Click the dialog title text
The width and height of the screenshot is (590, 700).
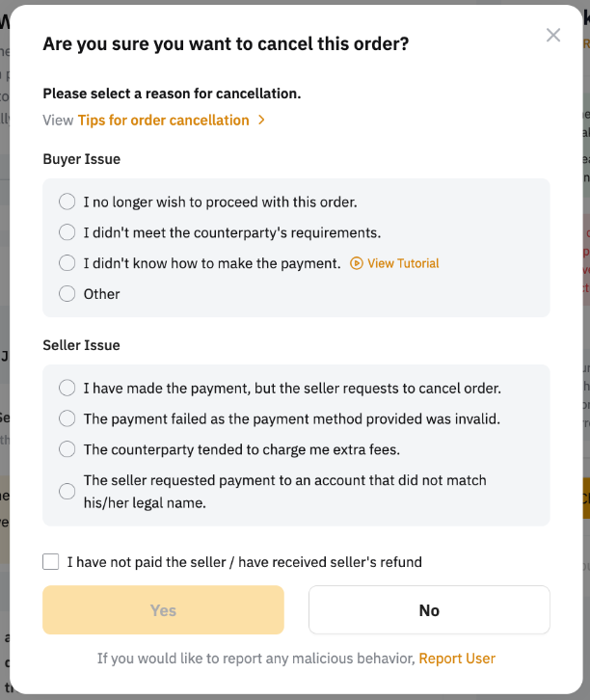click(226, 43)
